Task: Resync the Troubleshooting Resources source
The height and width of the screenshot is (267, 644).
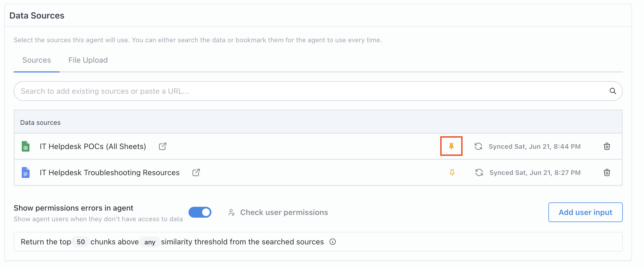Action: [479, 172]
